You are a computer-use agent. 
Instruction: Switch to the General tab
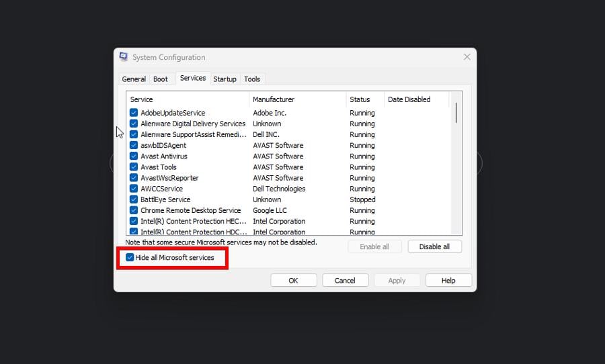point(134,79)
